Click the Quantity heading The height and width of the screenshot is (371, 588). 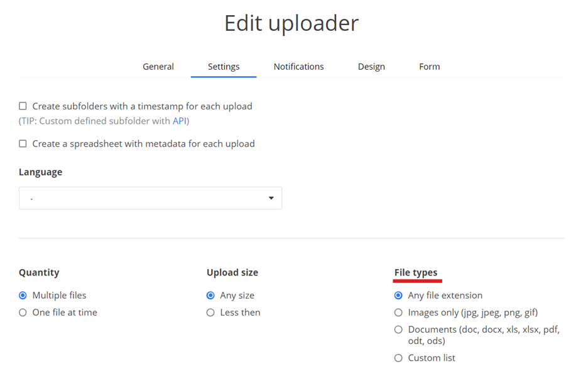[39, 273]
